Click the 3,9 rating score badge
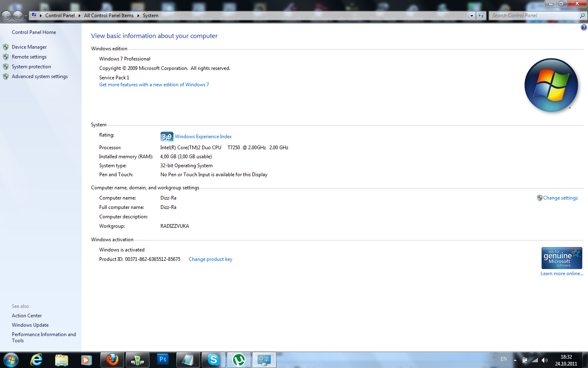This screenshot has height=368, width=588. 167,137
